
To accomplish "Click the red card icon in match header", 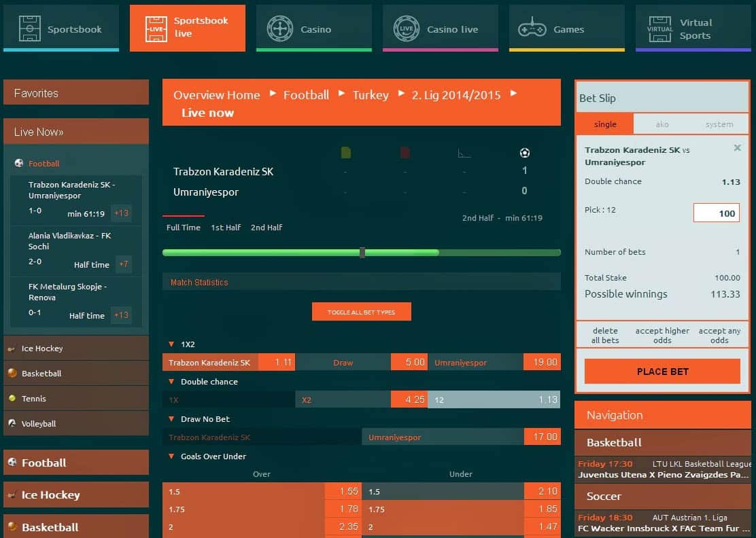I will (x=405, y=153).
